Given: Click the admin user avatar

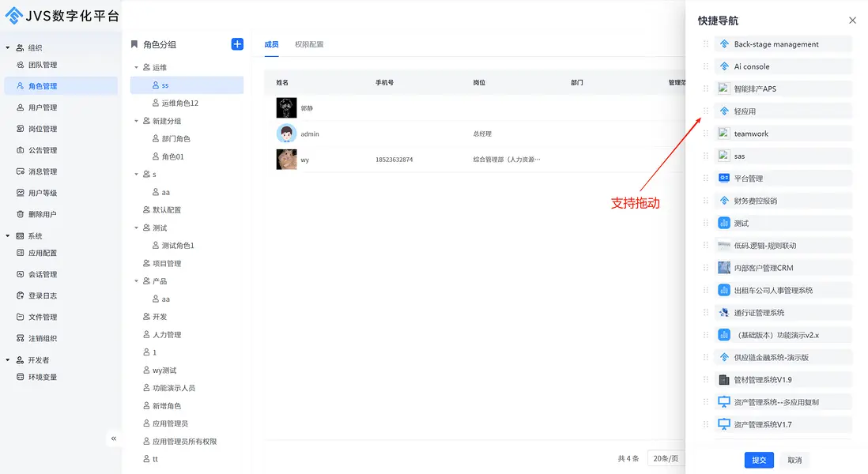Looking at the screenshot, I should [286, 134].
